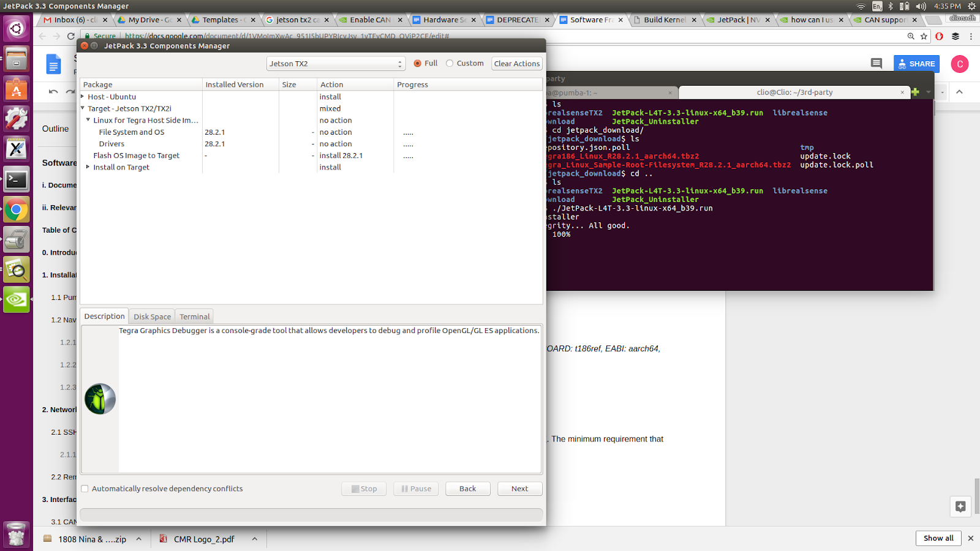
Task: Click the Chrome address bar URL
Action: (287, 36)
